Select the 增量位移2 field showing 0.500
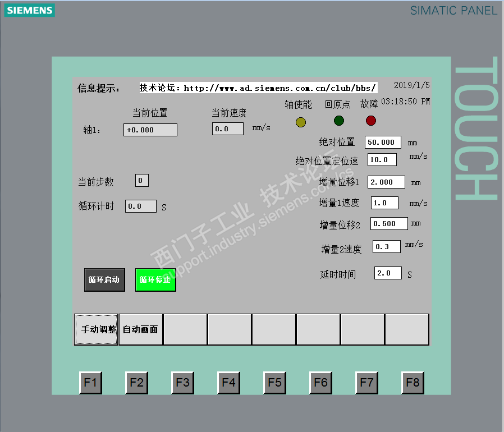 click(x=389, y=223)
